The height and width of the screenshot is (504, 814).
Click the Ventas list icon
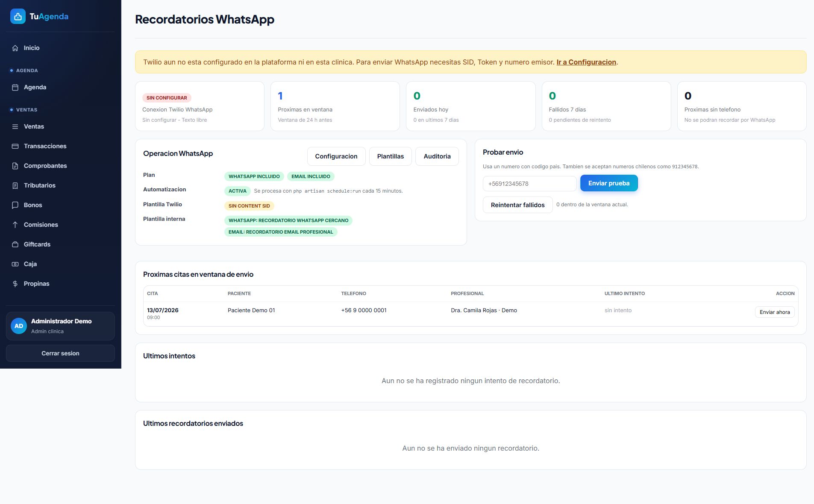tap(15, 126)
